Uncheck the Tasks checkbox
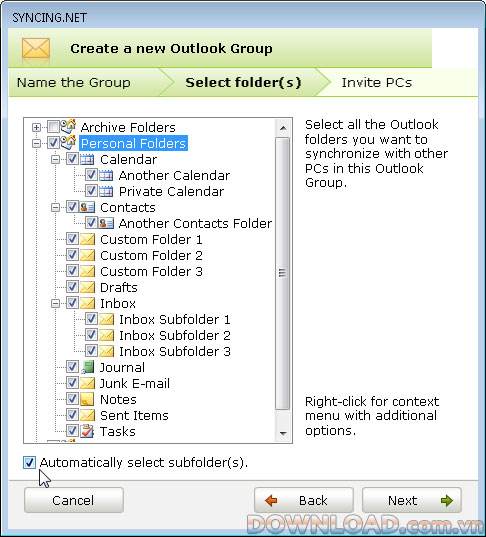This screenshot has width=486, height=537. [x=72, y=430]
